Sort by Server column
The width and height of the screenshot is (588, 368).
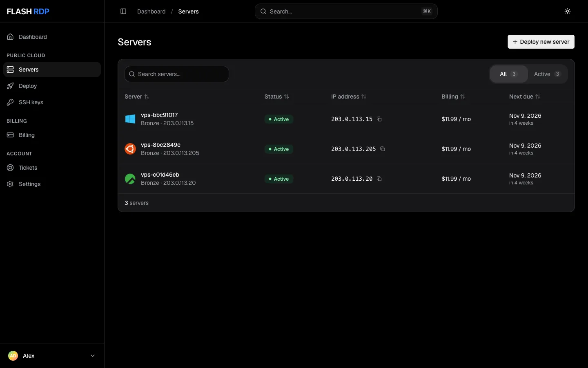137,96
